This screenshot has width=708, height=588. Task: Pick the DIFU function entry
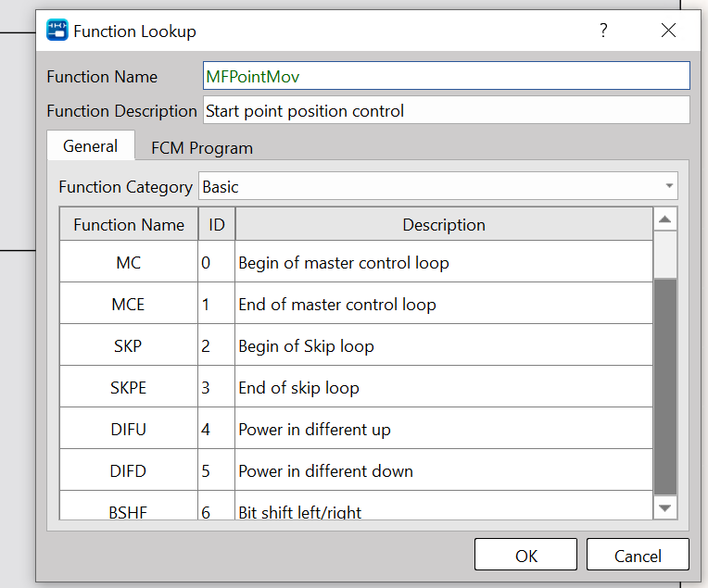click(129, 429)
